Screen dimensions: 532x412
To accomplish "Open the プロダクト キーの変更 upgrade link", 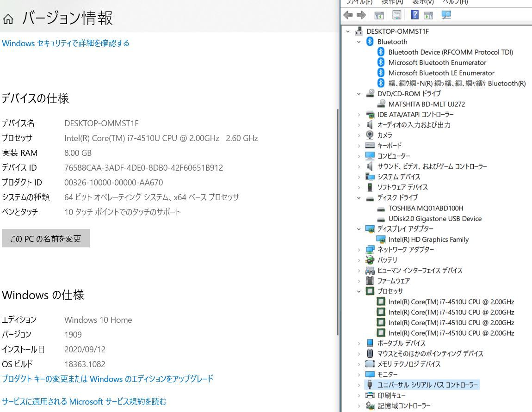I will (x=108, y=378).
